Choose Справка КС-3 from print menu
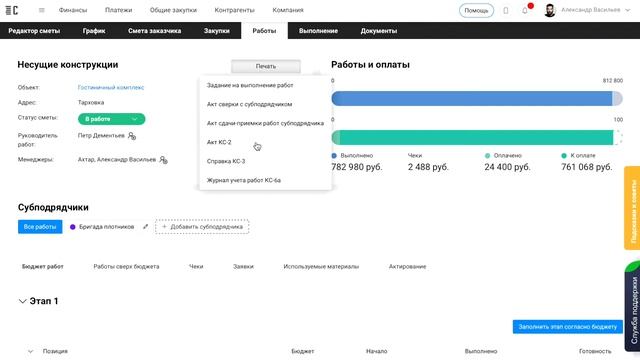 click(226, 161)
